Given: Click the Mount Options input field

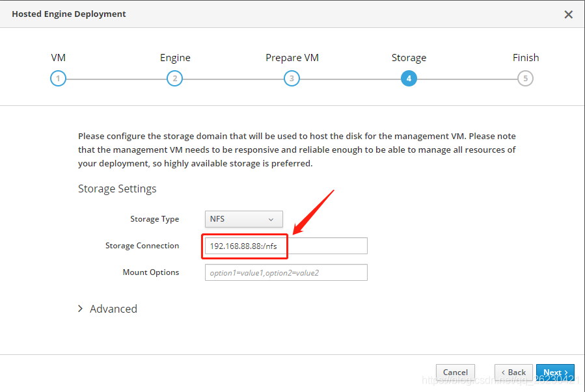Looking at the screenshot, I should point(286,272).
